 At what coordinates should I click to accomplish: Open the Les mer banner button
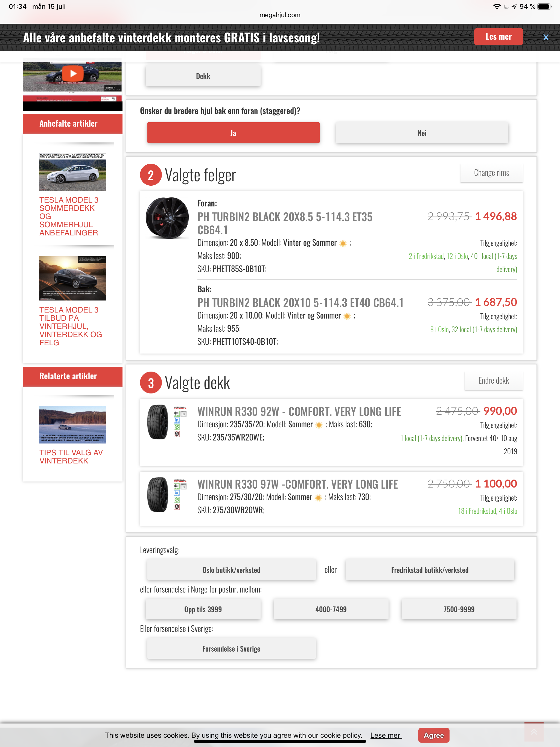[498, 36]
